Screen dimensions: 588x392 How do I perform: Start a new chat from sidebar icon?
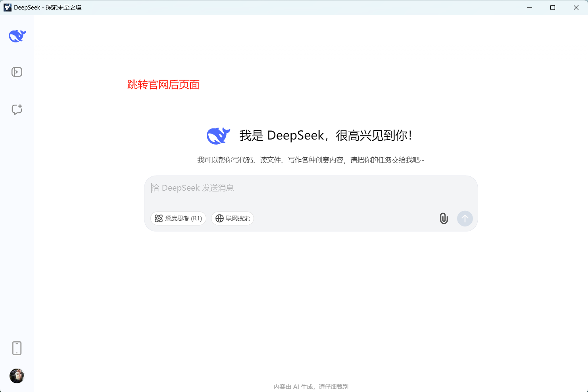(17, 109)
